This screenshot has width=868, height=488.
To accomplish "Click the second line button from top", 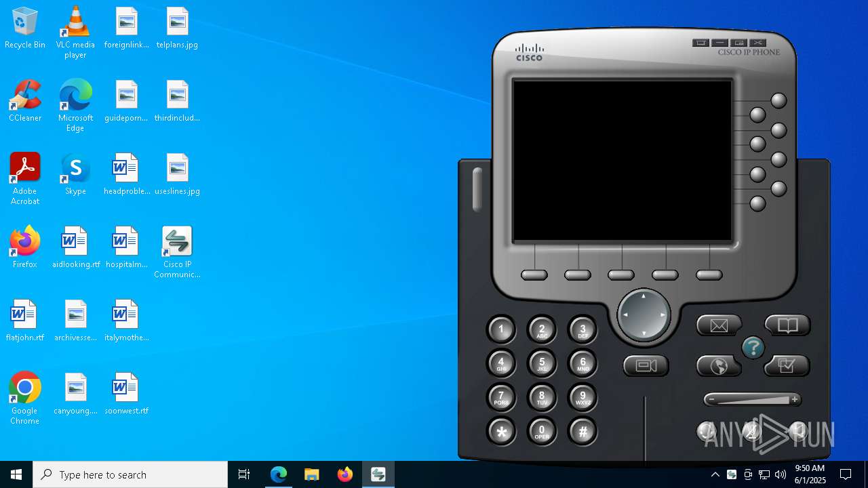I will click(x=757, y=115).
